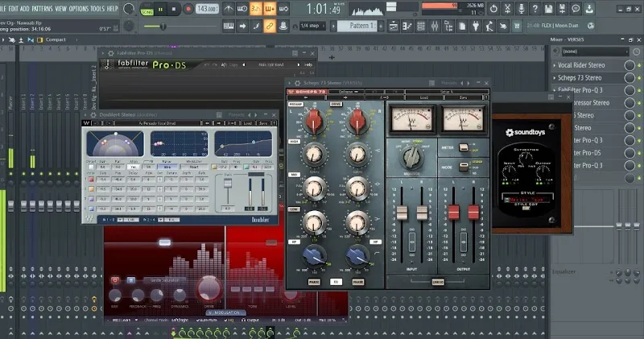Toggle the metronome icon
This screenshot has height=339, width=644.
pyautogui.click(x=229, y=9)
